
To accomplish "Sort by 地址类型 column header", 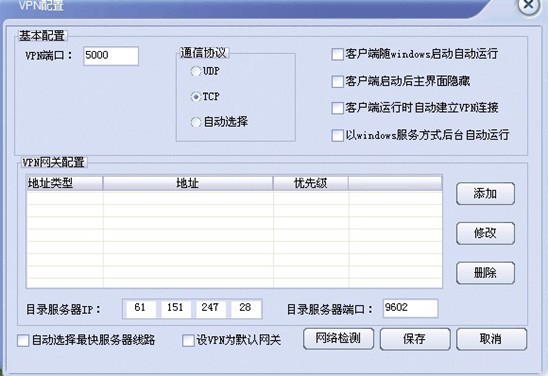I will [65, 183].
